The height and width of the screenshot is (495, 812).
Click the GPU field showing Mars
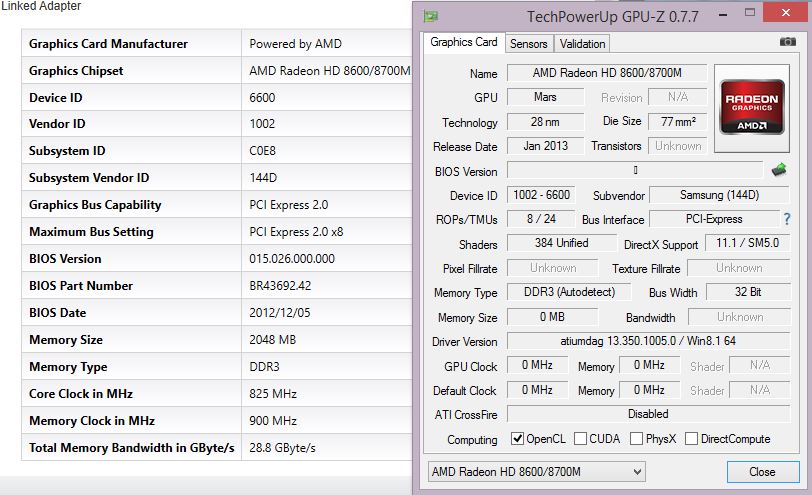(x=545, y=97)
